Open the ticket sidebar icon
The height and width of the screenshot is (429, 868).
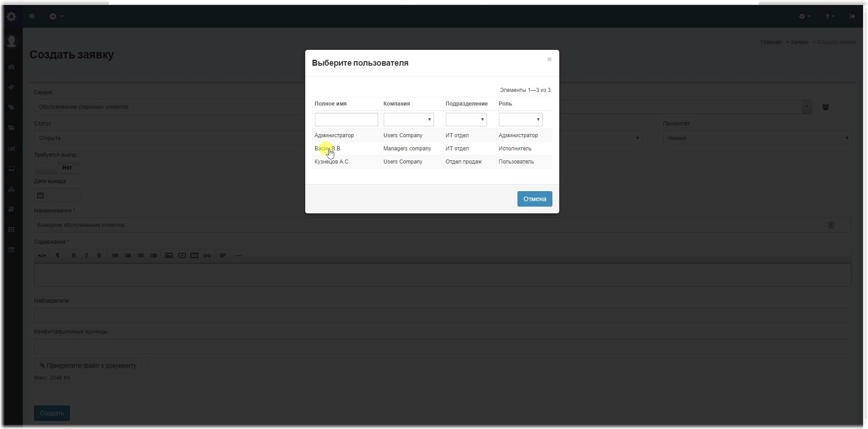pos(12,87)
